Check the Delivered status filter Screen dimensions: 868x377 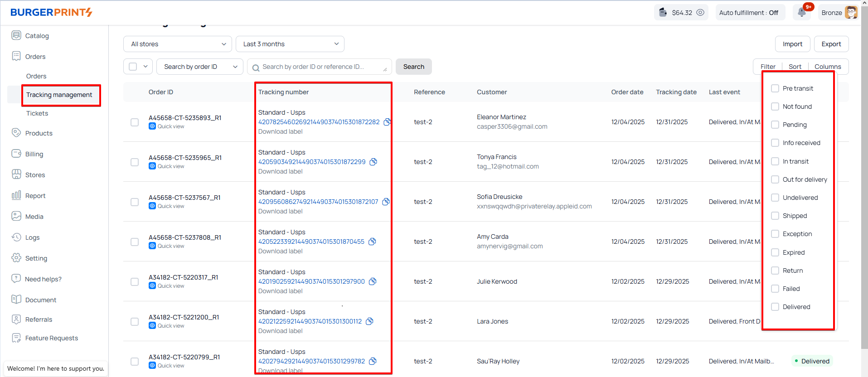775,307
